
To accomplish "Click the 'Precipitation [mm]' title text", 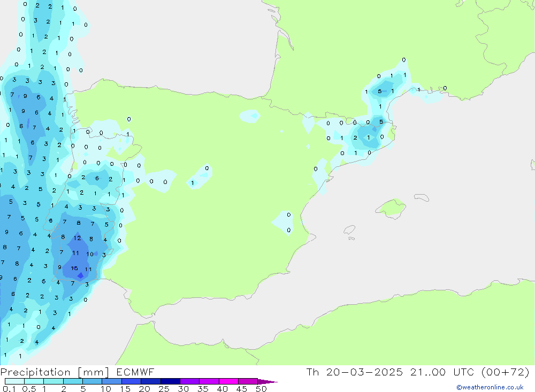I will 55,372.
